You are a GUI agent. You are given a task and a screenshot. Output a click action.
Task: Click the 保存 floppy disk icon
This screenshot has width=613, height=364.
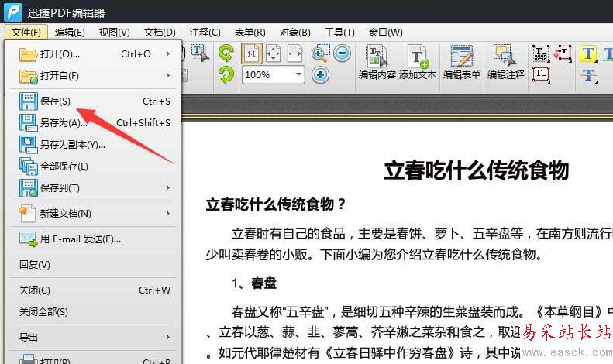coord(29,101)
